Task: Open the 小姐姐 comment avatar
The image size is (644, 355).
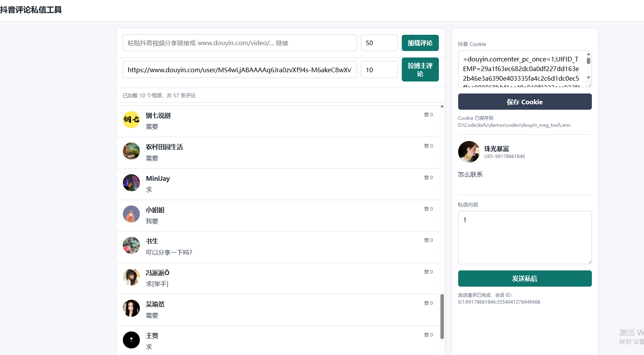Action: pos(131,214)
